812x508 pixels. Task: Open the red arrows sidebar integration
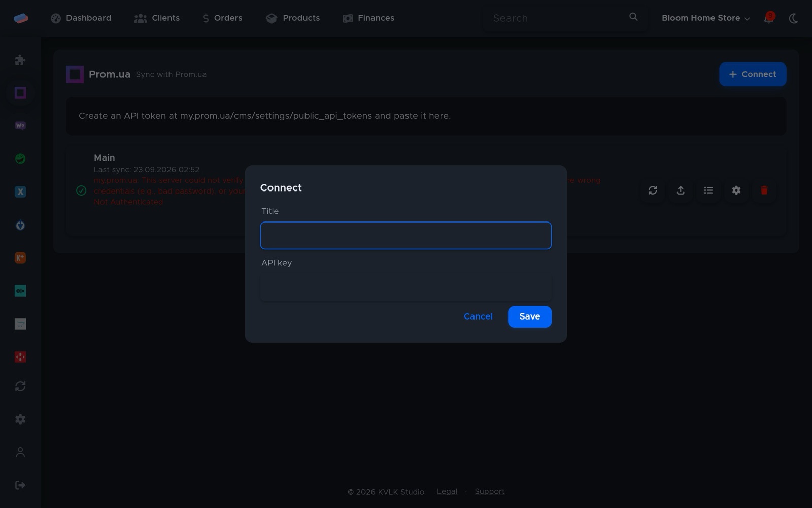pos(20,357)
